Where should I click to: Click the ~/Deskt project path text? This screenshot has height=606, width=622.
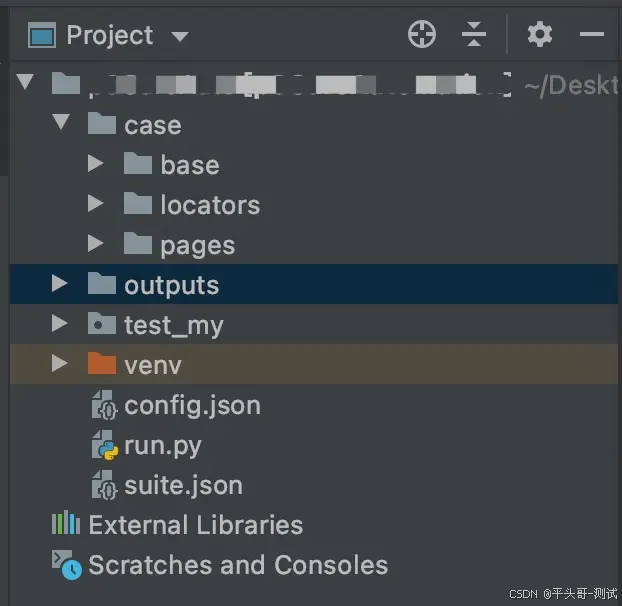(571, 85)
